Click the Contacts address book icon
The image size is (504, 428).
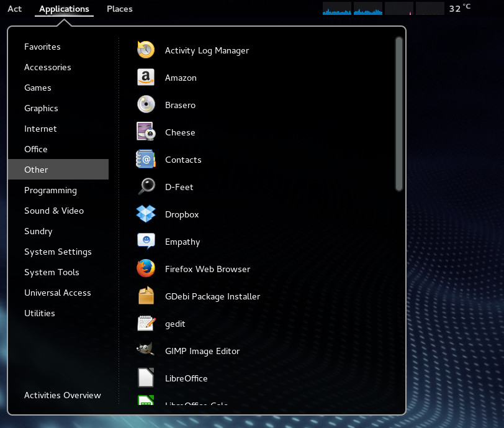point(146,159)
